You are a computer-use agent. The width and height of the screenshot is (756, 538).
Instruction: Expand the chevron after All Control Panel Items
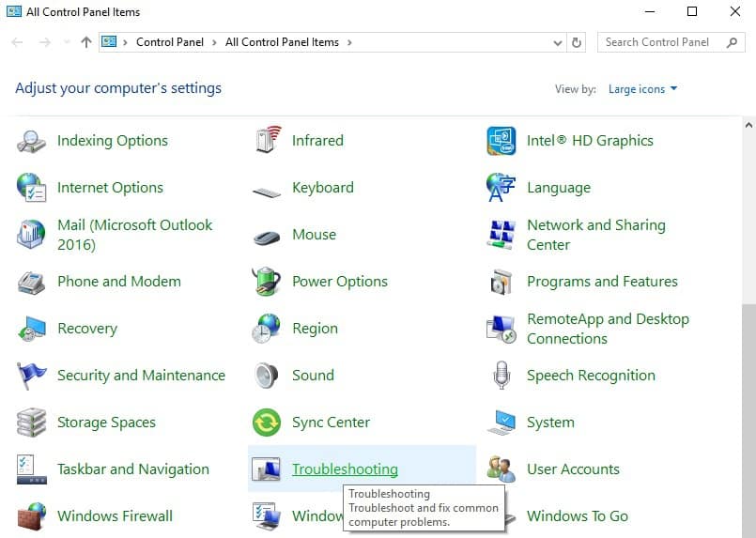click(x=349, y=42)
